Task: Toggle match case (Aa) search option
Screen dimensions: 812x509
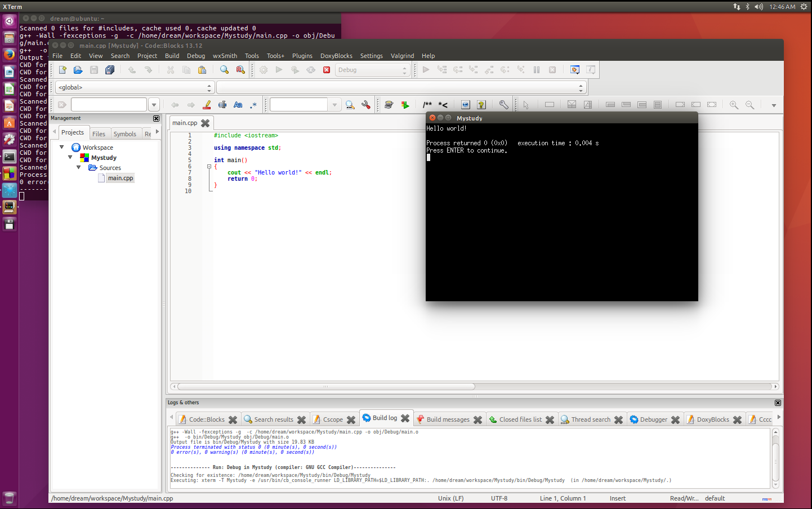Action: (238, 105)
